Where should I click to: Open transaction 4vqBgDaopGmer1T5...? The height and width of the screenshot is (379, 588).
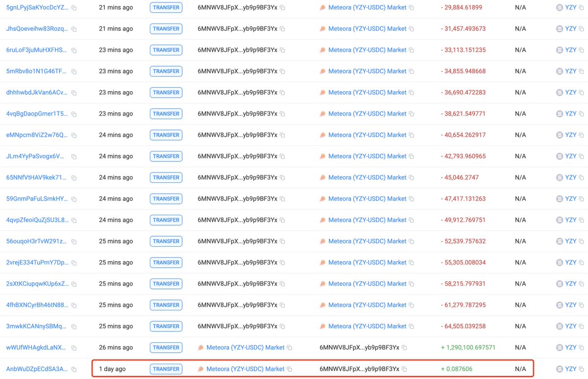tap(37, 114)
